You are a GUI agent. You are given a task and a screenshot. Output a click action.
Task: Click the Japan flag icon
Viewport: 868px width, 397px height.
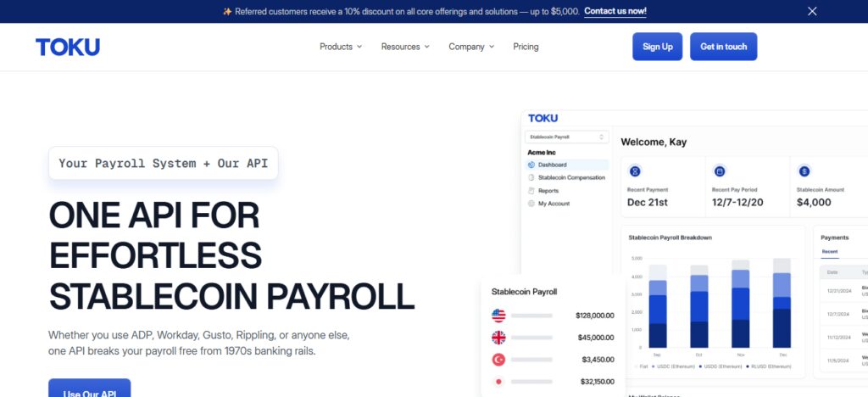click(x=498, y=382)
